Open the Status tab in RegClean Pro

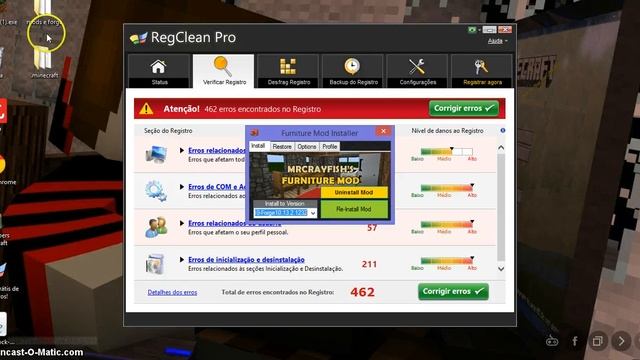click(159, 71)
